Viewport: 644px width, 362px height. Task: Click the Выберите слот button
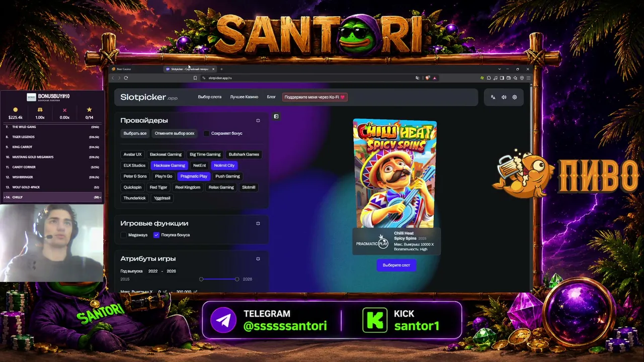click(x=396, y=265)
